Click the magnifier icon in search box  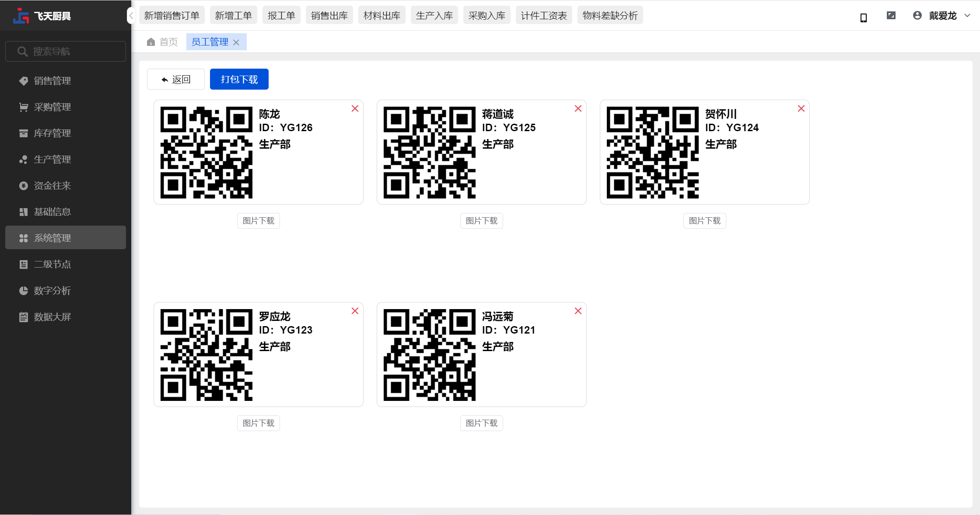[x=22, y=51]
